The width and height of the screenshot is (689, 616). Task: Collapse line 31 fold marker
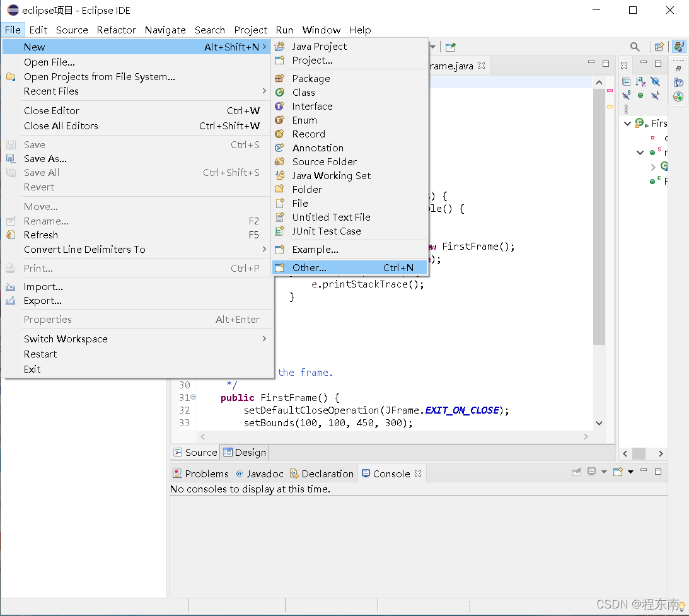click(194, 397)
